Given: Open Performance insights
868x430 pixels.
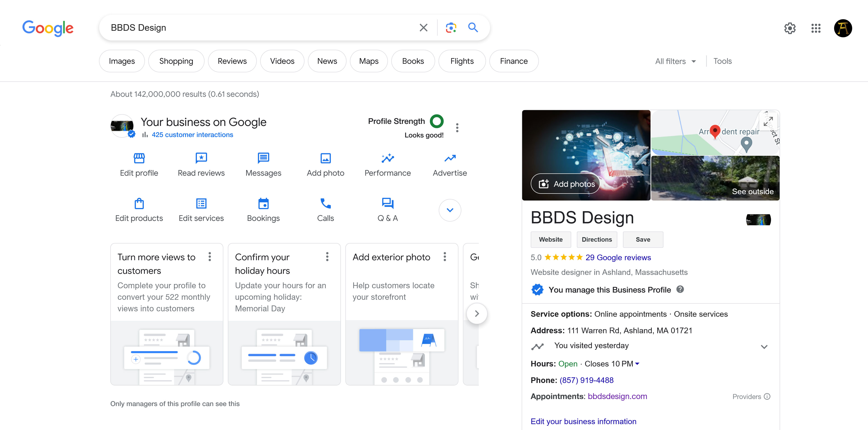Looking at the screenshot, I should 387,165.
